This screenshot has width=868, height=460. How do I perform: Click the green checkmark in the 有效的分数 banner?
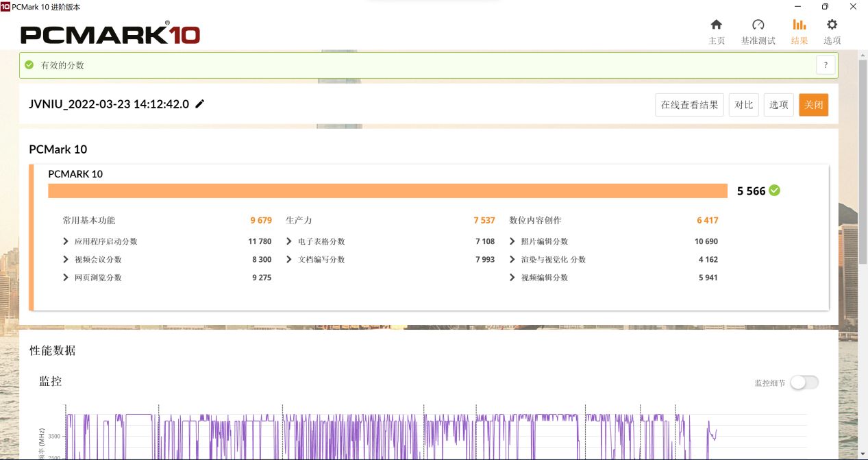point(29,65)
